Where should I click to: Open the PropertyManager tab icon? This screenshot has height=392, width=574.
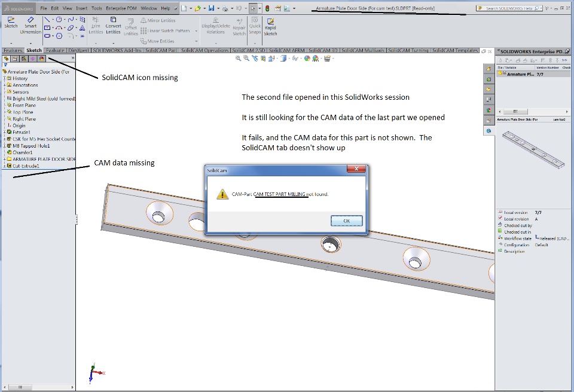point(15,59)
